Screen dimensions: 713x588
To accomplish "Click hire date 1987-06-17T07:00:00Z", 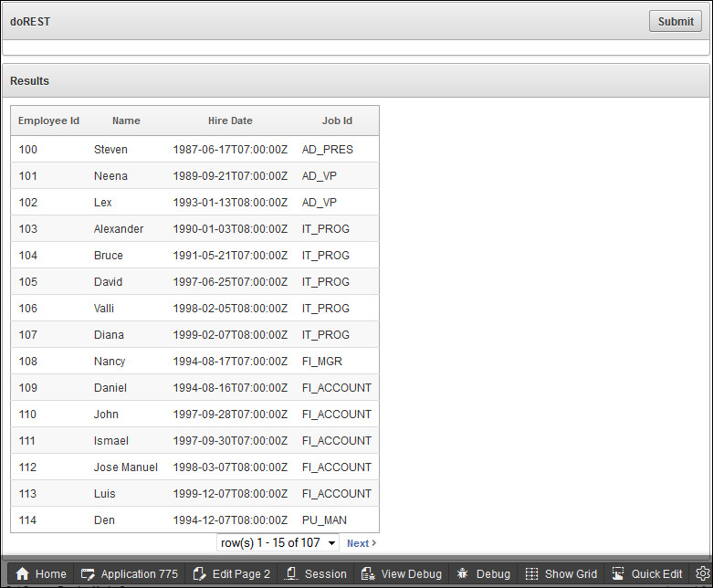I will [230, 149].
